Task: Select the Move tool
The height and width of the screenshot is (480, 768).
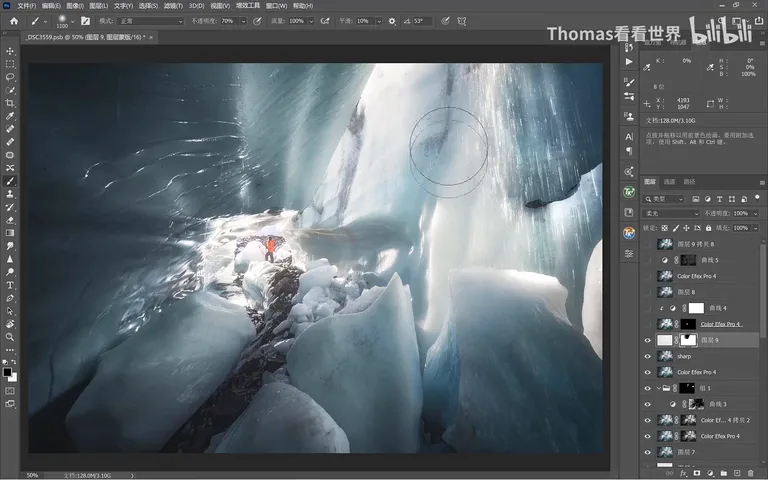Action: tap(10, 51)
